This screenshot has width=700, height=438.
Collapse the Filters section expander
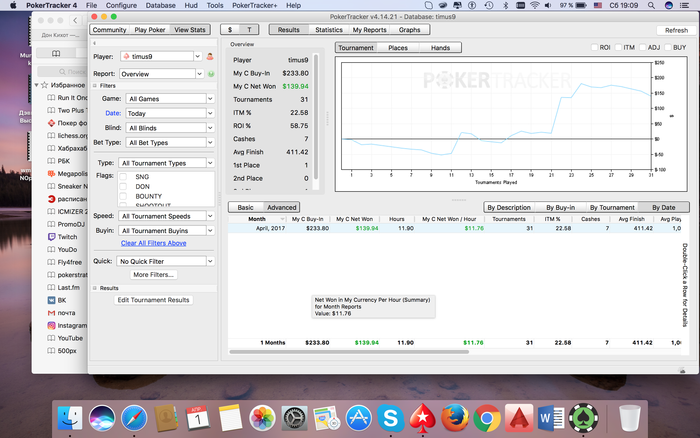(x=95, y=86)
